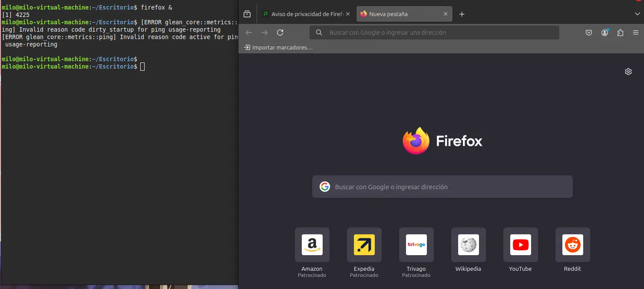Select the Nueva pestaña tab
The width and height of the screenshot is (644, 289).
click(x=400, y=14)
